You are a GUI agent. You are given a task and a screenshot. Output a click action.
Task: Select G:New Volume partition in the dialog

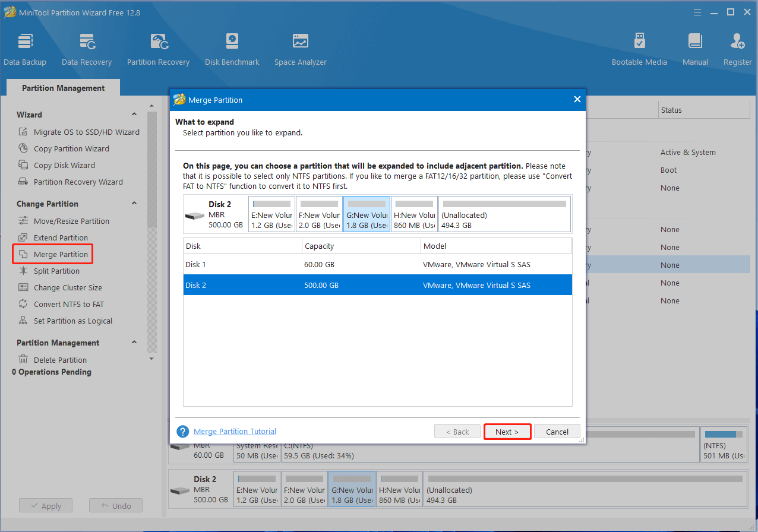point(367,214)
